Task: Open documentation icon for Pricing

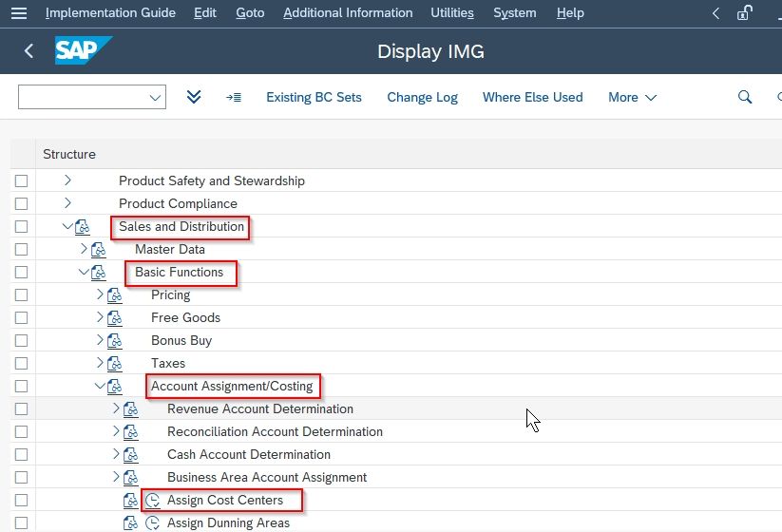Action: pos(115,295)
